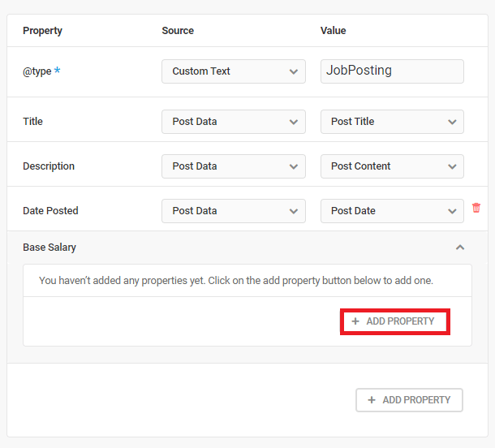Click the Description property label
The image size is (495, 448).
coord(49,166)
